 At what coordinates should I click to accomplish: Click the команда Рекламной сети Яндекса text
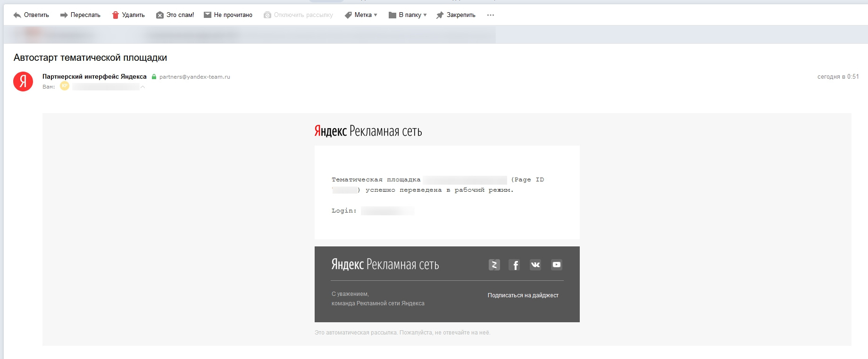(x=378, y=303)
